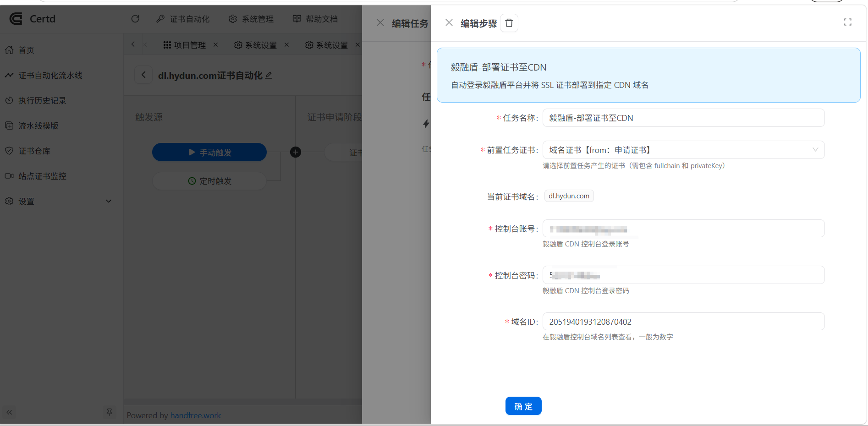Image resolution: width=868 pixels, height=426 pixels.
Task: Click the 控制台账号 input field
Action: pos(683,229)
